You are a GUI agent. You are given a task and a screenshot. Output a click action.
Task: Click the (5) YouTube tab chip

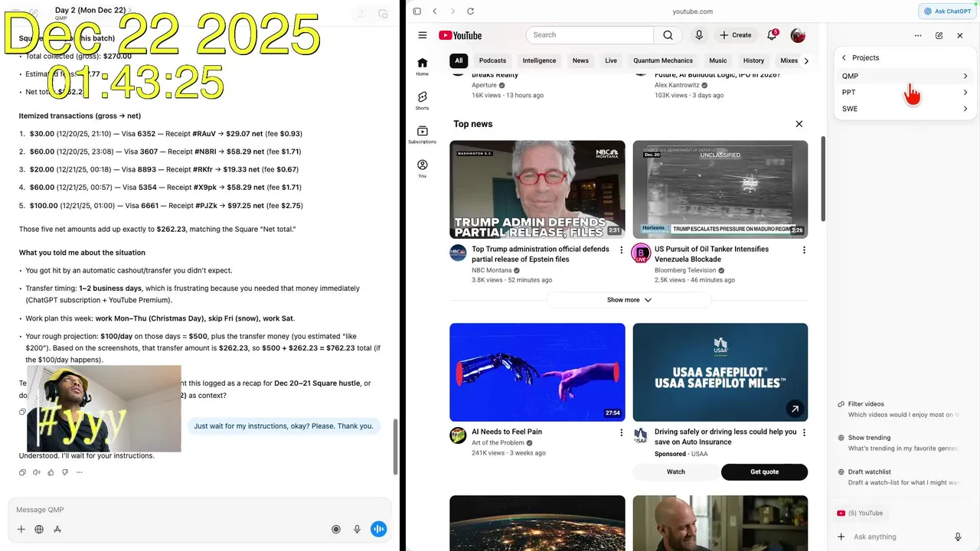pyautogui.click(x=861, y=513)
